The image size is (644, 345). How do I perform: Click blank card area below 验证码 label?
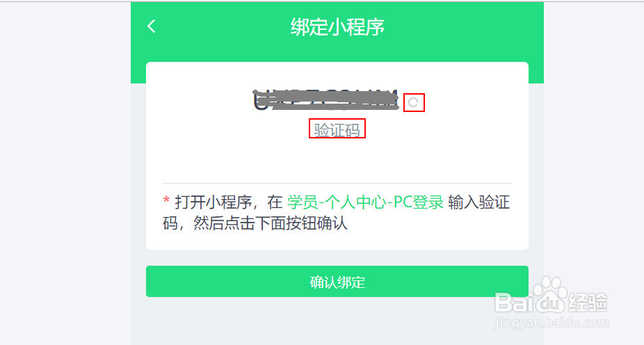(337, 160)
